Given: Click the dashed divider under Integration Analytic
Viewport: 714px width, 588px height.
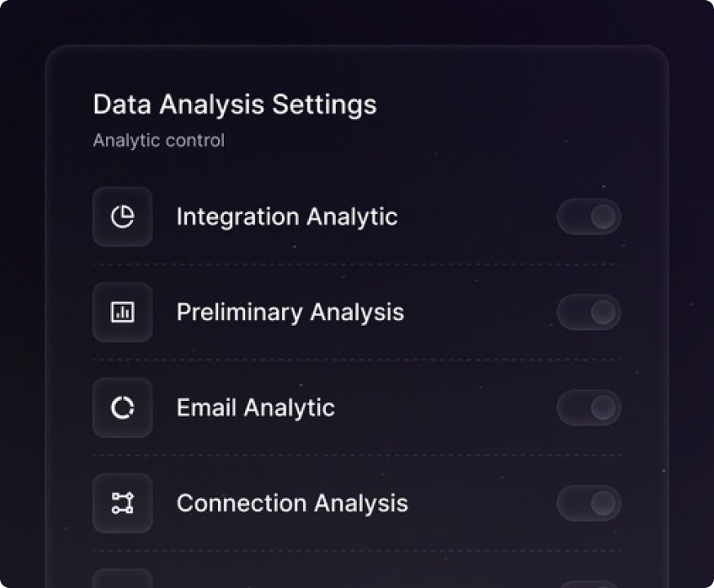Looking at the screenshot, I should (x=356, y=265).
